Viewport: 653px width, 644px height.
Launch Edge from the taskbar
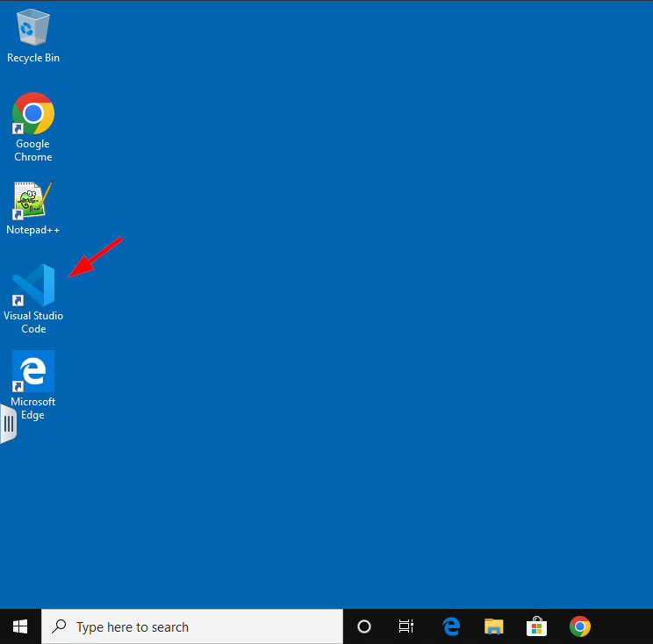pos(451,626)
